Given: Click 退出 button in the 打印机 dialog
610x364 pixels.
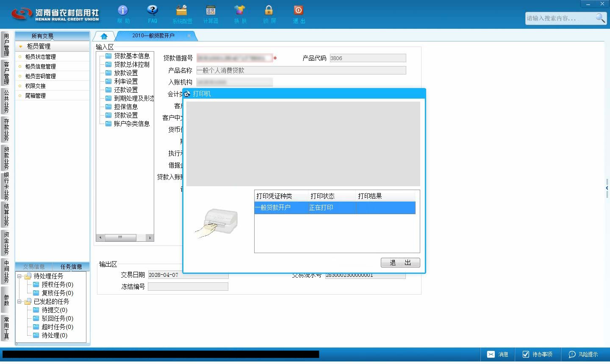Looking at the screenshot, I should pyautogui.click(x=400, y=263).
